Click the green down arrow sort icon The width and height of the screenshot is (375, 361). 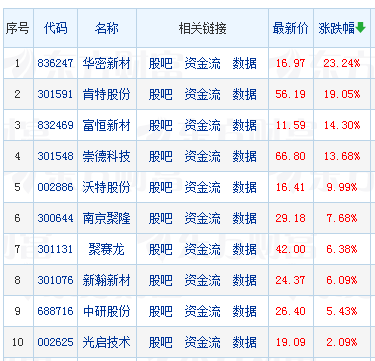[x=360, y=28]
